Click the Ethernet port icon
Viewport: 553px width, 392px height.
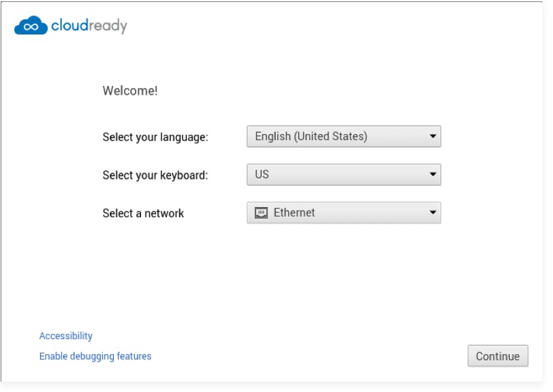point(262,213)
